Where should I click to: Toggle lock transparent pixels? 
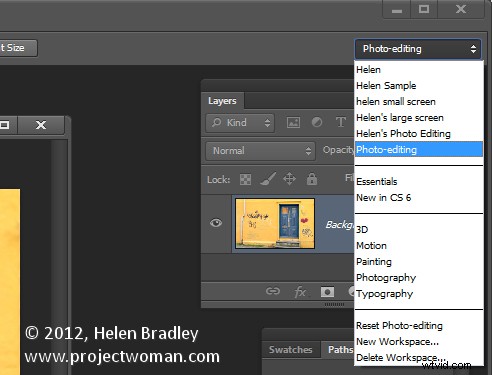point(246,179)
